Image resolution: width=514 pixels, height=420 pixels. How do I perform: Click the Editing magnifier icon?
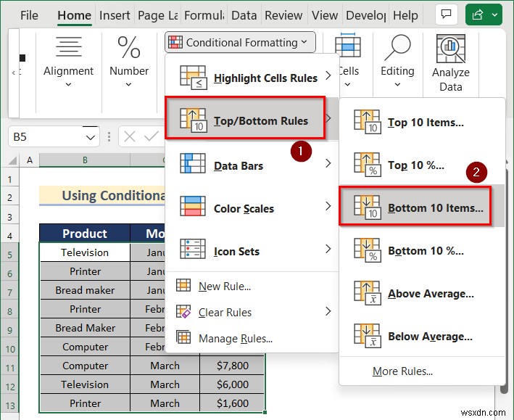(397, 48)
